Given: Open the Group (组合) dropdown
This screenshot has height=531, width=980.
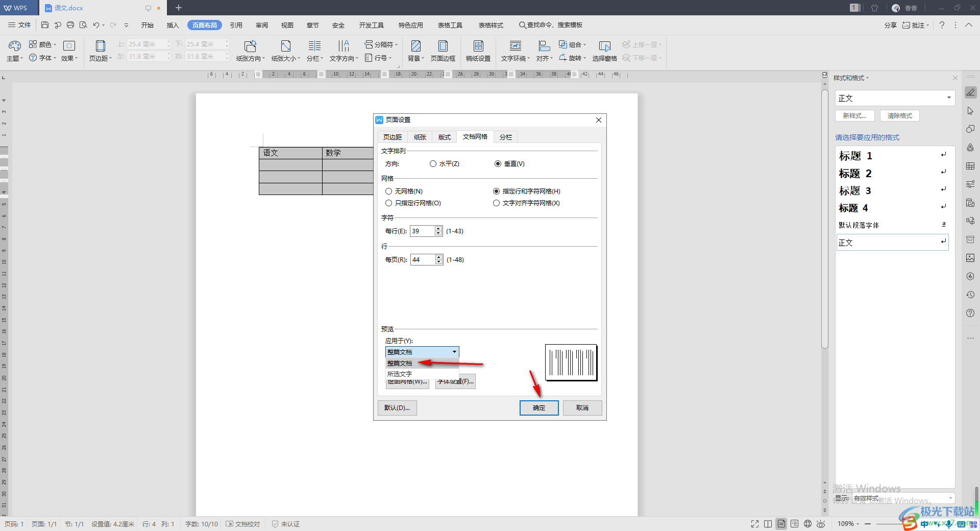Looking at the screenshot, I should pyautogui.click(x=572, y=44).
